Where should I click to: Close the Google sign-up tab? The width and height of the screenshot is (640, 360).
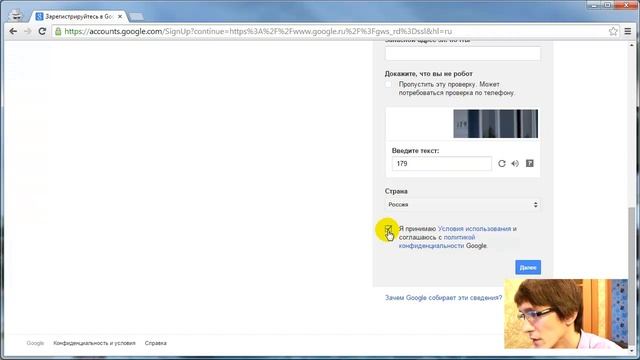[120, 17]
